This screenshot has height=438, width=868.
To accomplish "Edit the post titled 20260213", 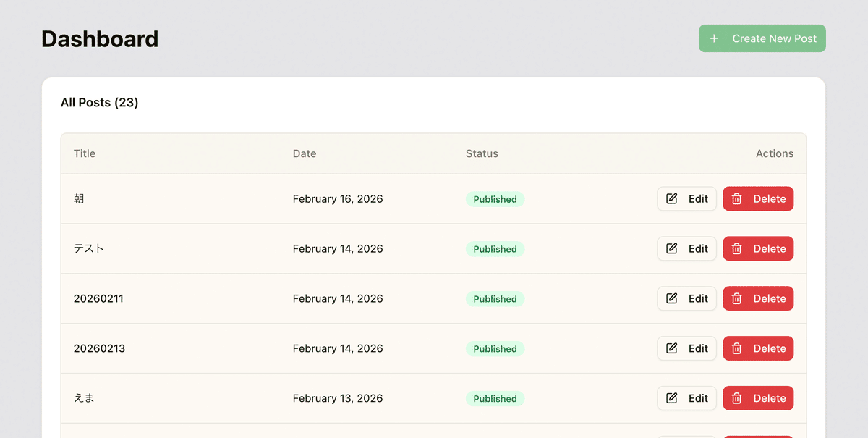I will [687, 348].
